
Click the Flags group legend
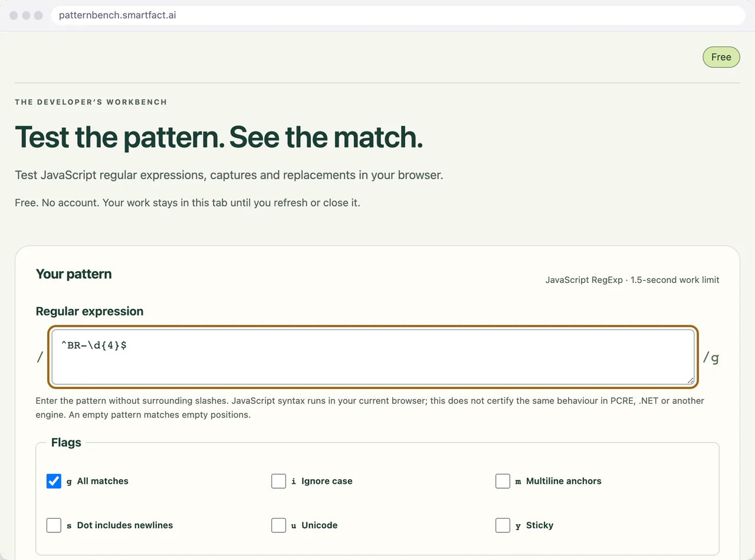pyautogui.click(x=66, y=443)
